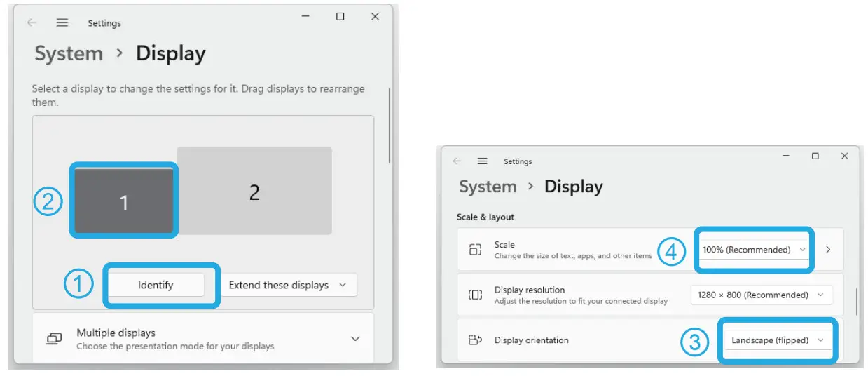Screen dimensions: 868x376
Task: Click the Identify button
Action: pyautogui.click(x=156, y=285)
